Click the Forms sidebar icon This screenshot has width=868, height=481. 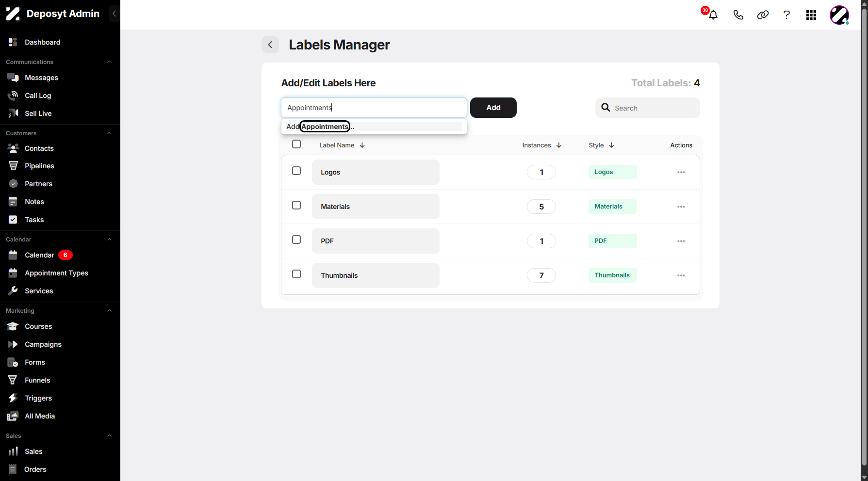(13, 362)
